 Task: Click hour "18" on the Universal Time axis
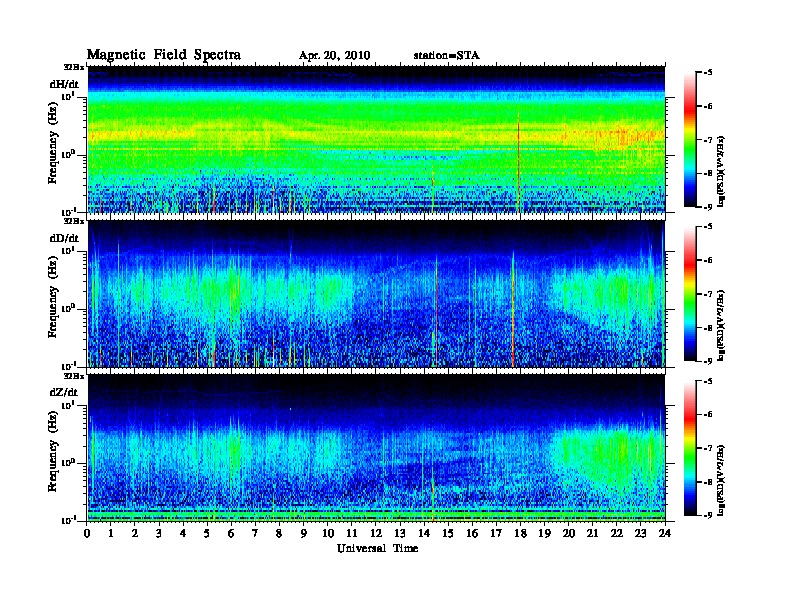(520, 534)
